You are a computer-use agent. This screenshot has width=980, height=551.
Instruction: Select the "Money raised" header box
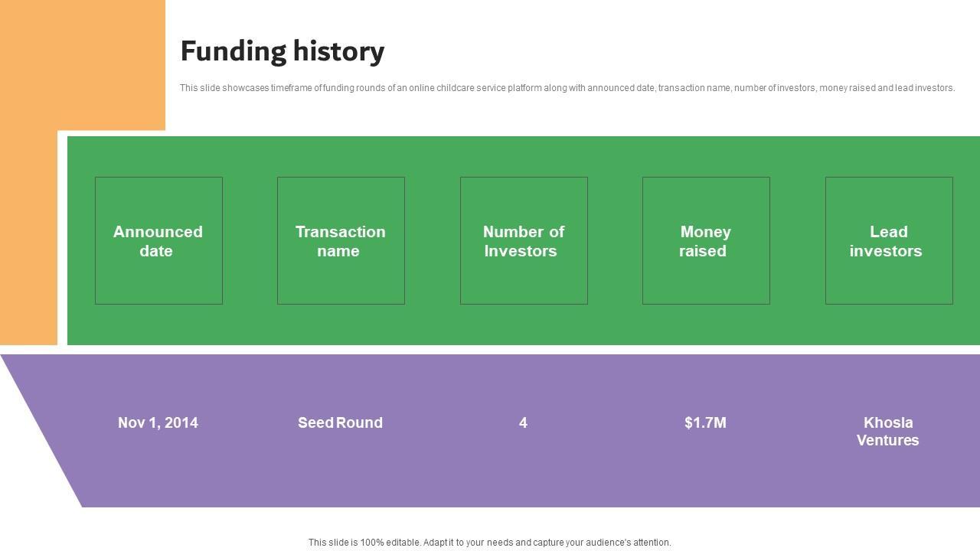point(706,241)
